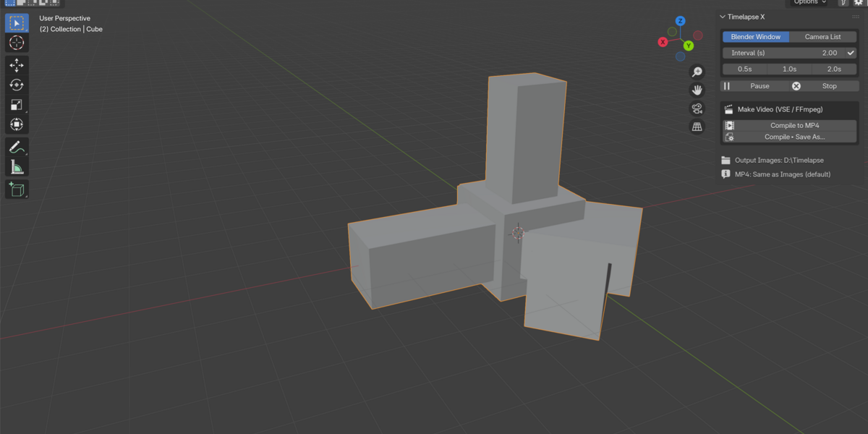The width and height of the screenshot is (868, 434).
Task: Click the viewport zoom magnifier icon
Action: coord(697,72)
